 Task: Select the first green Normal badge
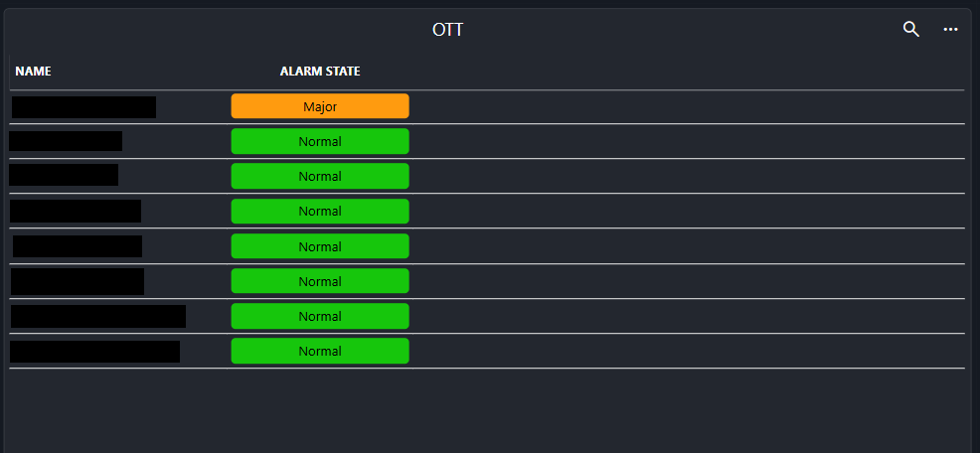pos(319,141)
